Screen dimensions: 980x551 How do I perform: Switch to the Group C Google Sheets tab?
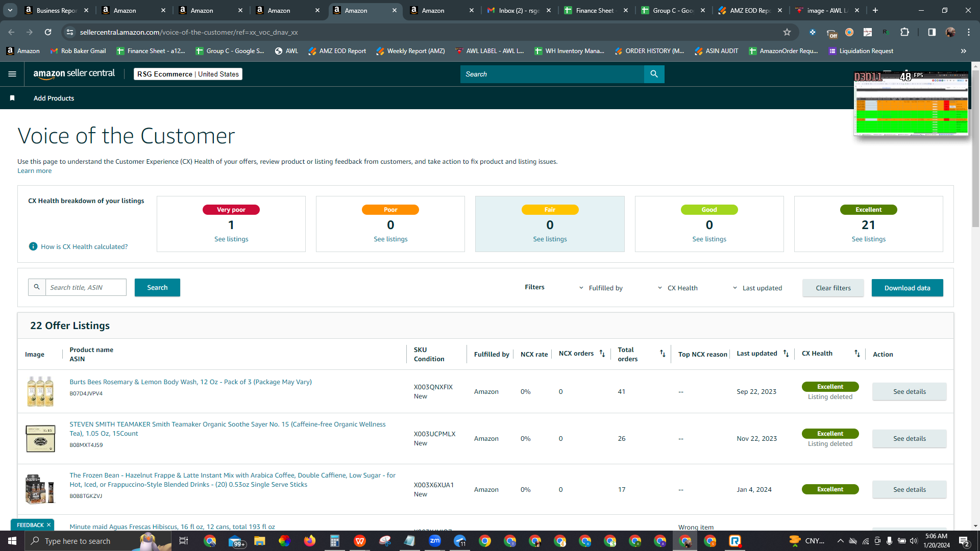tap(673, 10)
